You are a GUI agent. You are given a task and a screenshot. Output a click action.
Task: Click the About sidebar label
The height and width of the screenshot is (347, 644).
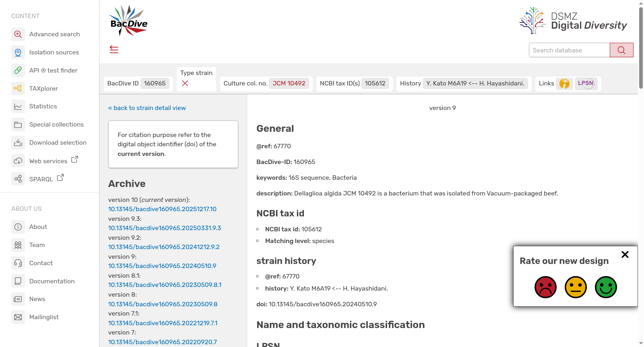pos(38,227)
